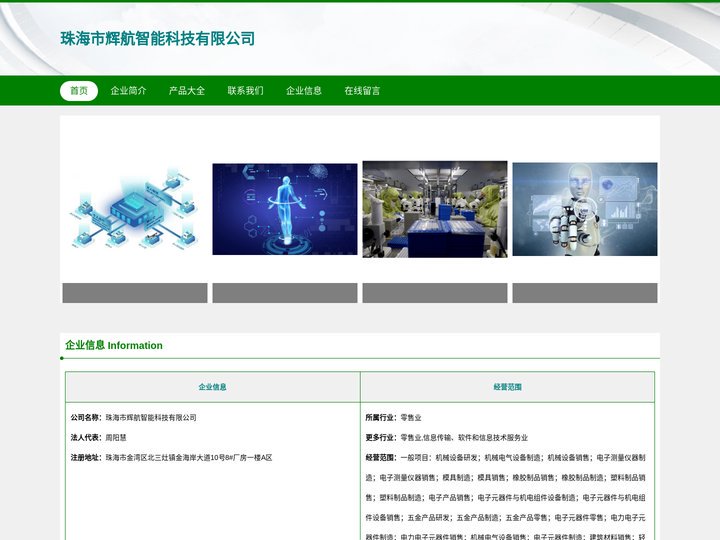Open the blue hologram human figure image

pos(285,209)
